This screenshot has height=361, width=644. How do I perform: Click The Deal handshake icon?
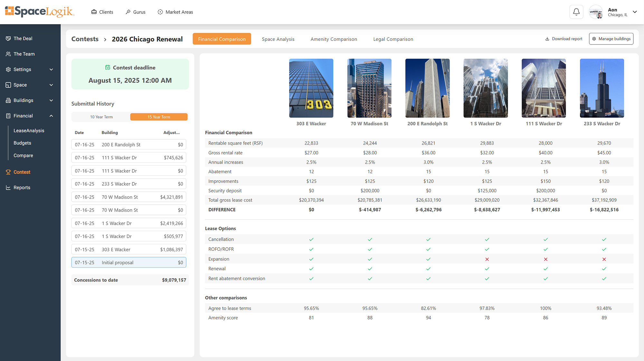pos(8,38)
